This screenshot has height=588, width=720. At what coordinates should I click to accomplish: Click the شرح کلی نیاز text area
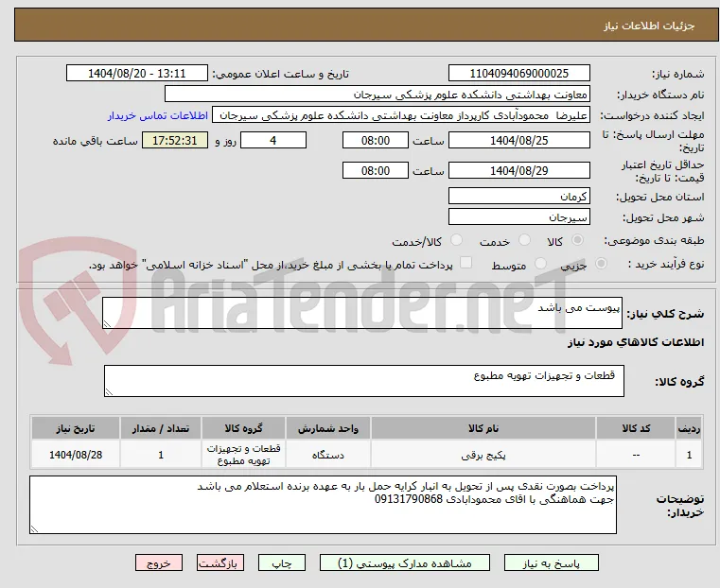click(362, 313)
